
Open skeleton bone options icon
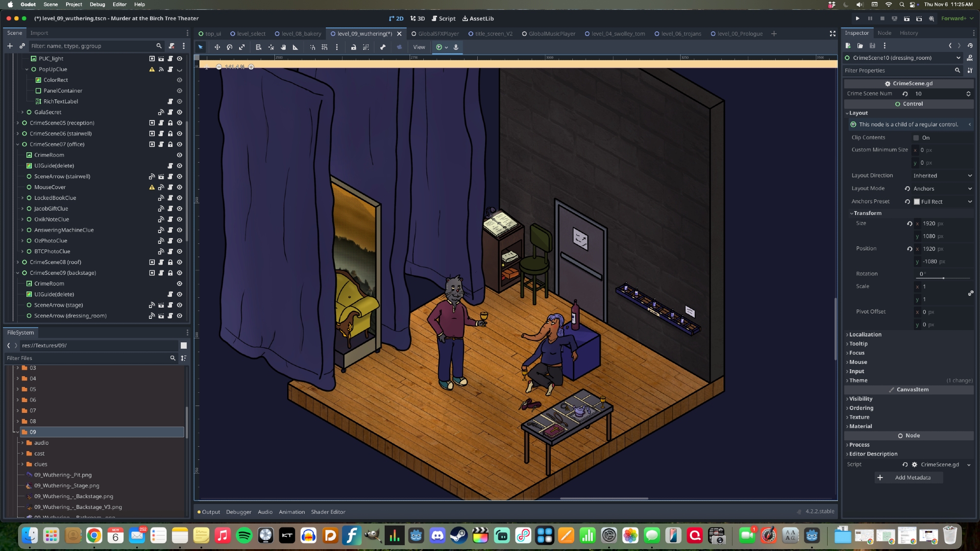(x=383, y=47)
